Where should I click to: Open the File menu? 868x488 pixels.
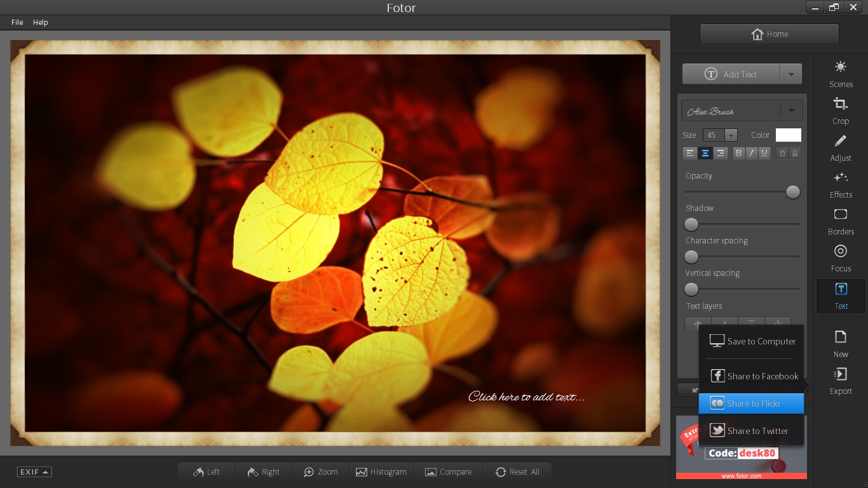click(x=17, y=22)
